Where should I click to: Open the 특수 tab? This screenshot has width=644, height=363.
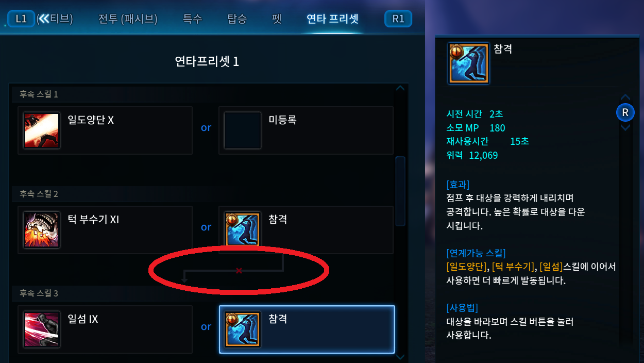[x=193, y=19]
